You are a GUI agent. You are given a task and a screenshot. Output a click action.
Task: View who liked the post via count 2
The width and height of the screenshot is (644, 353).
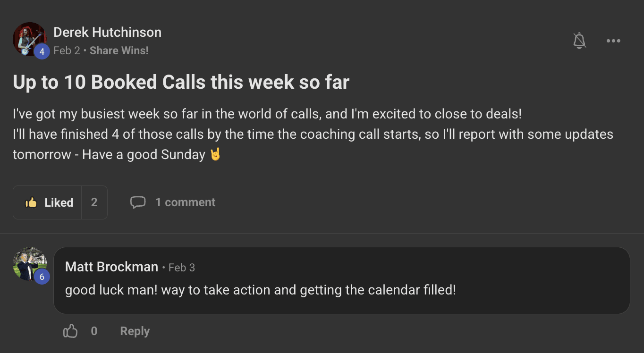[x=94, y=202]
